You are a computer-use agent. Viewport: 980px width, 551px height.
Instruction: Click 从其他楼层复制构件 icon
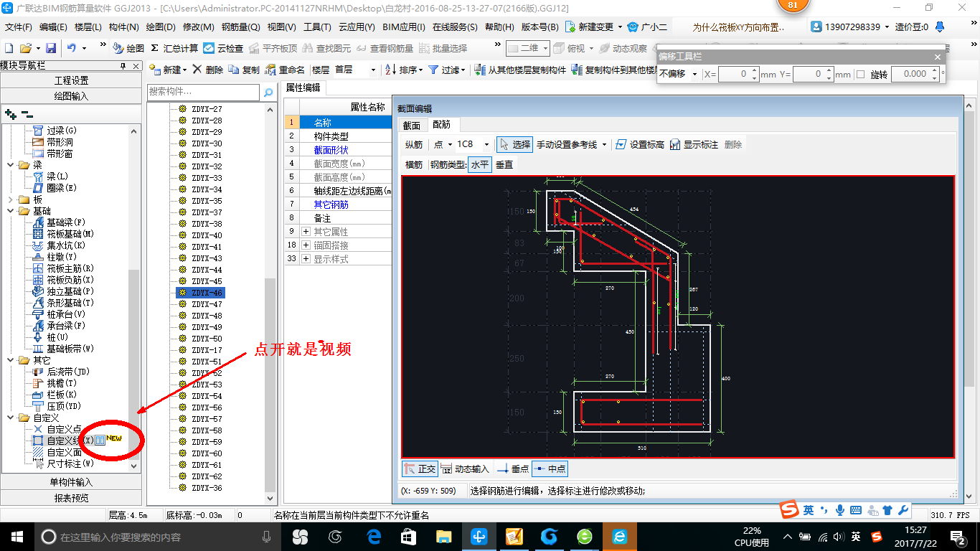521,70
